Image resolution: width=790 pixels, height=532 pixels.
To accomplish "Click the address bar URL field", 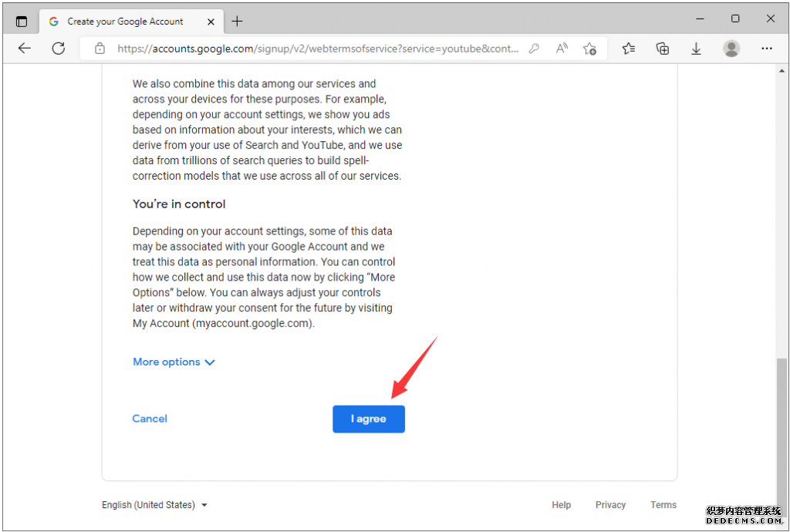I will pos(317,49).
